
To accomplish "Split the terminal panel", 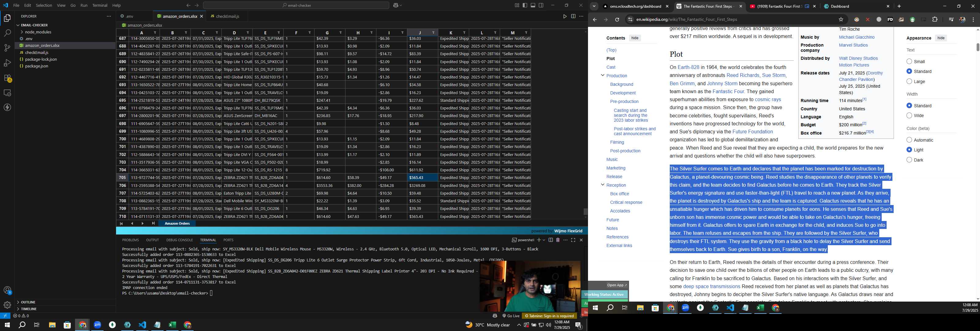I will point(551,240).
